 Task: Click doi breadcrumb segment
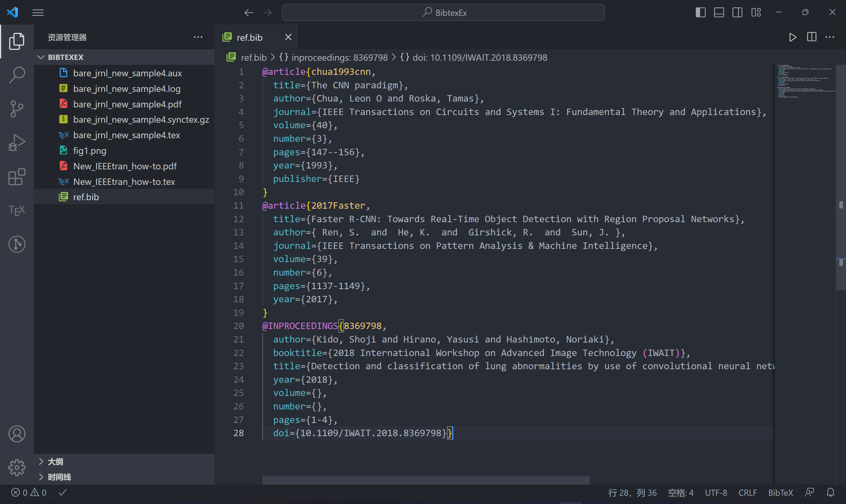point(474,58)
